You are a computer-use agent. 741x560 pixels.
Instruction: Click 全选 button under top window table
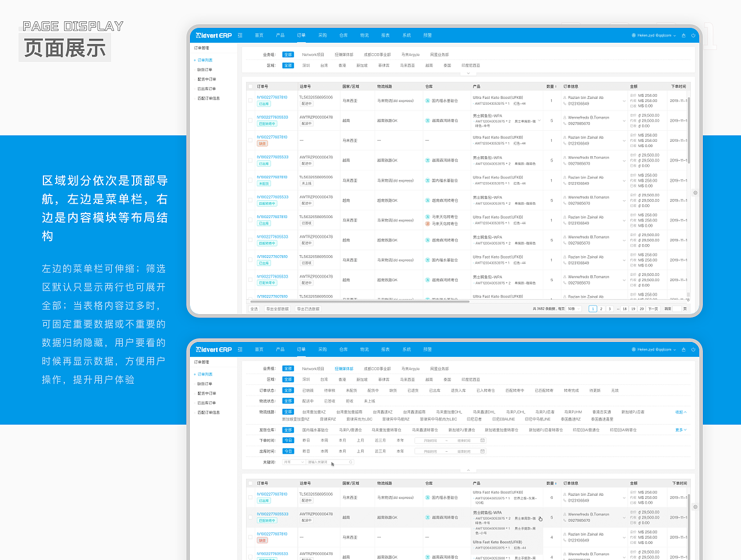254,309
